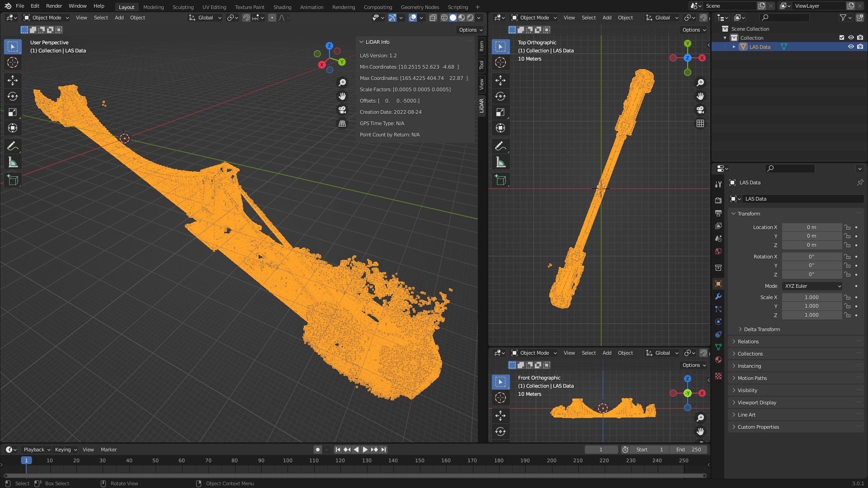868x488 pixels.
Task: Select the Annotate pencil tool
Action: click(13, 146)
